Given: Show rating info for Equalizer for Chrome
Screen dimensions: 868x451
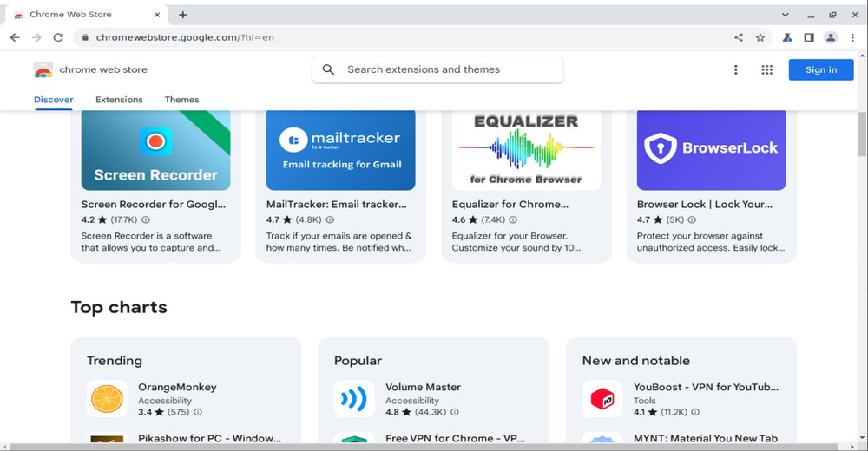Looking at the screenshot, I should [513, 219].
